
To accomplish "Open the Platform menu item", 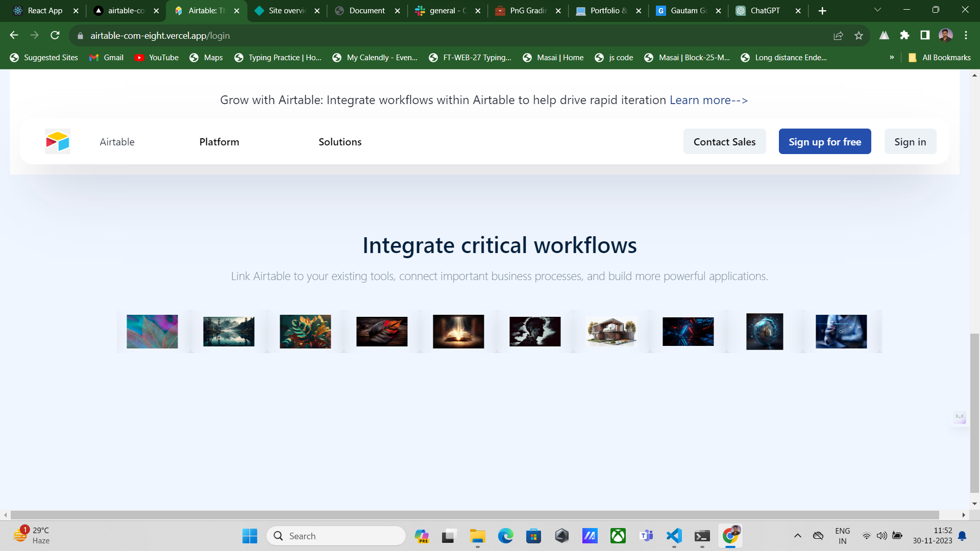I will pyautogui.click(x=219, y=142).
